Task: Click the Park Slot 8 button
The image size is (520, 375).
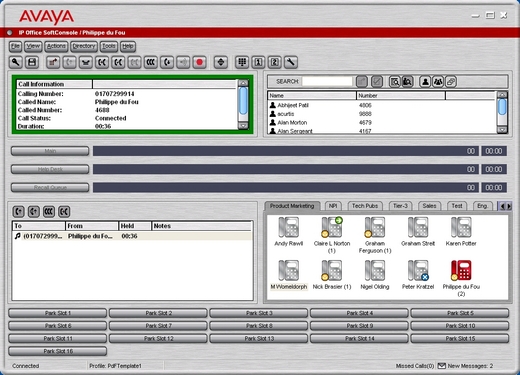Action: [259, 326]
